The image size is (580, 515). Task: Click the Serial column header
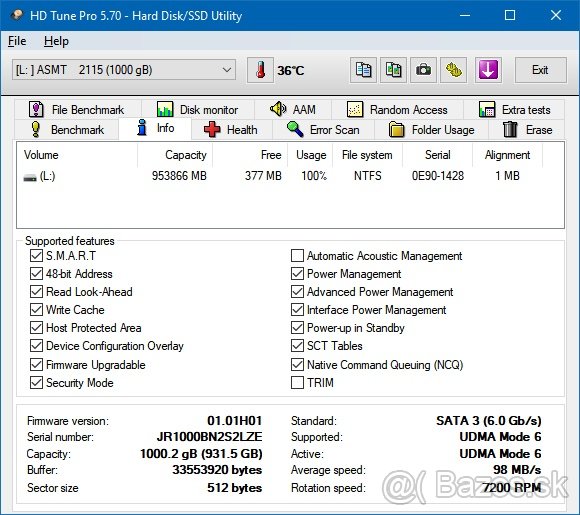tap(438, 155)
